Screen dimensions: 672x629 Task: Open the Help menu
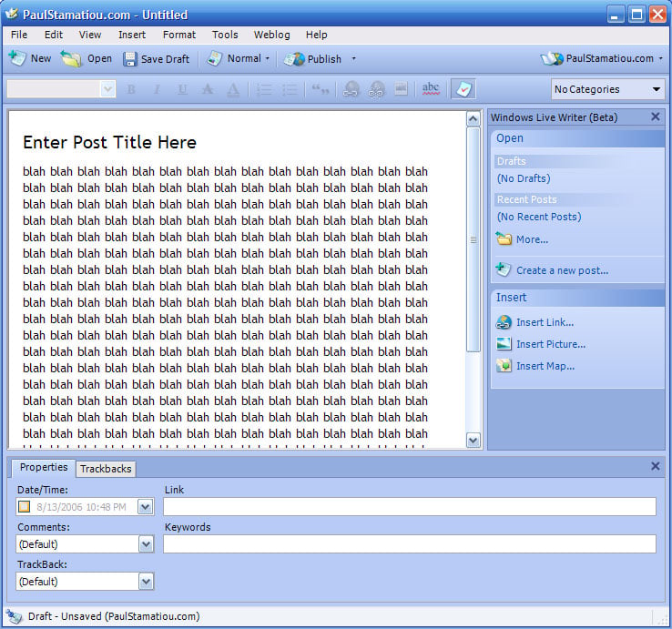[316, 35]
